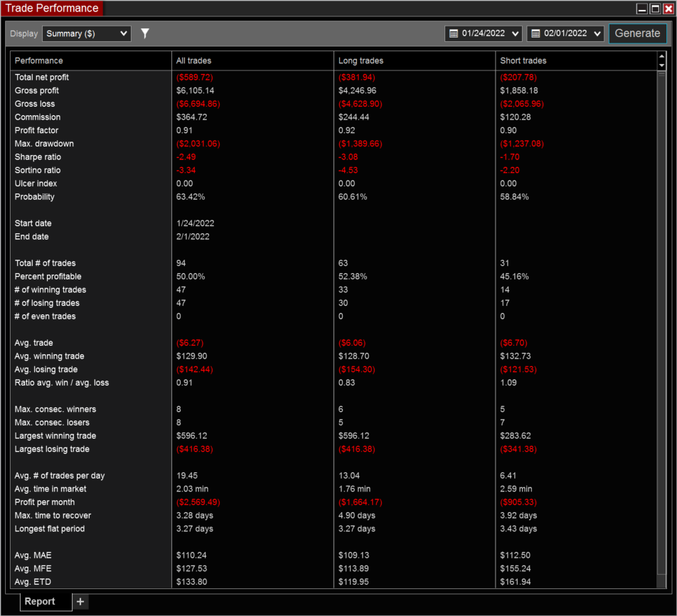677x616 pixels.
Task: Select the Total # of trades row label
Action: 46,263
